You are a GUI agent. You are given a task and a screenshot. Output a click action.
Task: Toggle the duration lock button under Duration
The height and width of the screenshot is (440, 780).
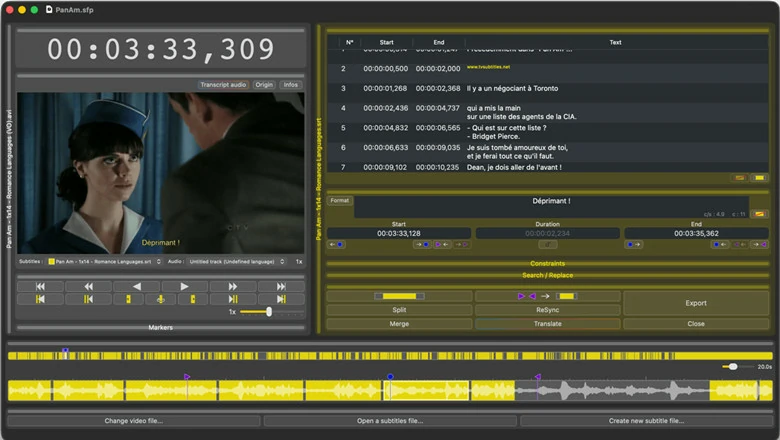(x=548, y=245)
